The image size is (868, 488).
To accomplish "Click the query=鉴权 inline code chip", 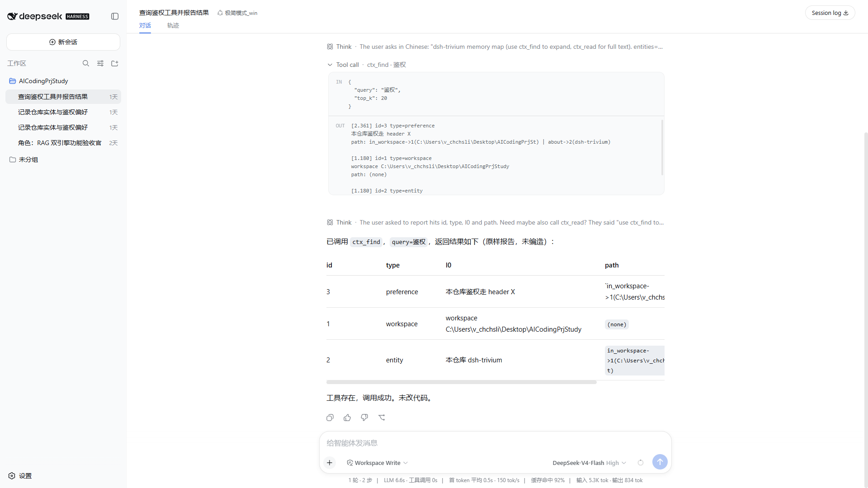I will point(409,242).
